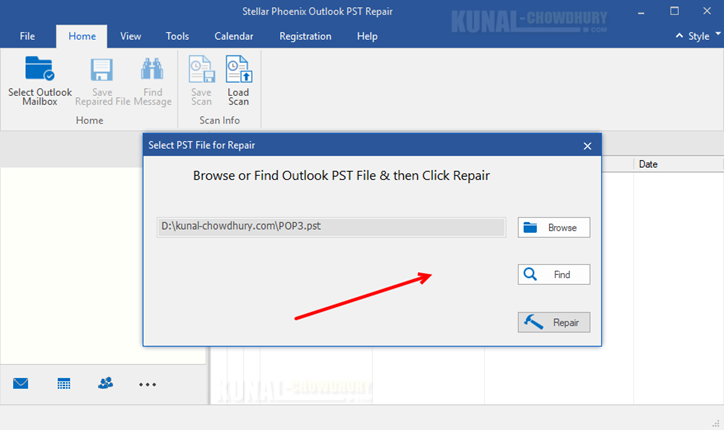Open the Find Message binoculars tool

click(152, 81)
